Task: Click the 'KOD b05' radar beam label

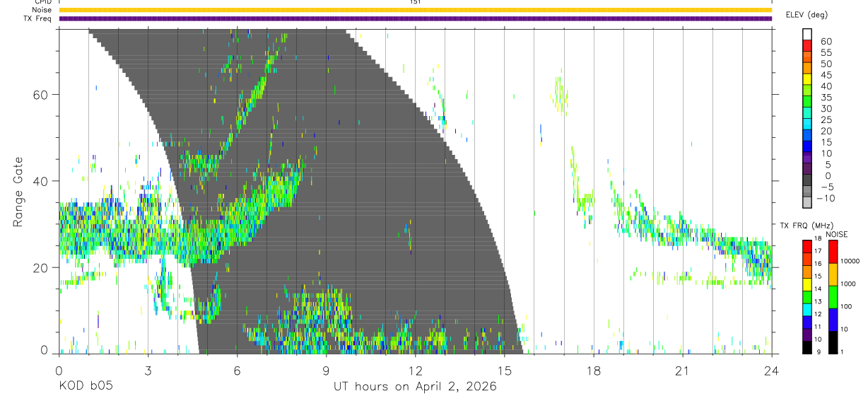Action: click(85, 387)
